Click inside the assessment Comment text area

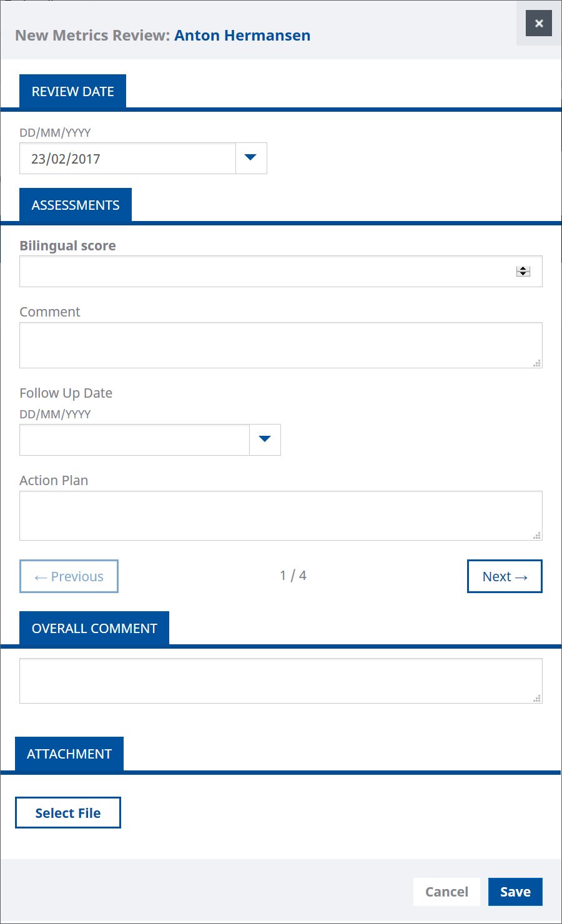pos(280,345)
